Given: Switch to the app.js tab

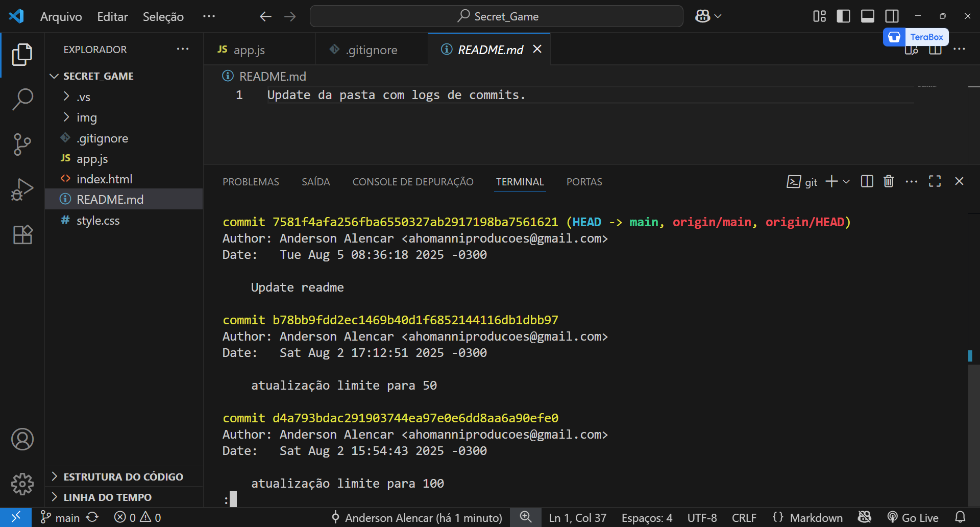Looking at the screenshot, I should tap(259, 50).
